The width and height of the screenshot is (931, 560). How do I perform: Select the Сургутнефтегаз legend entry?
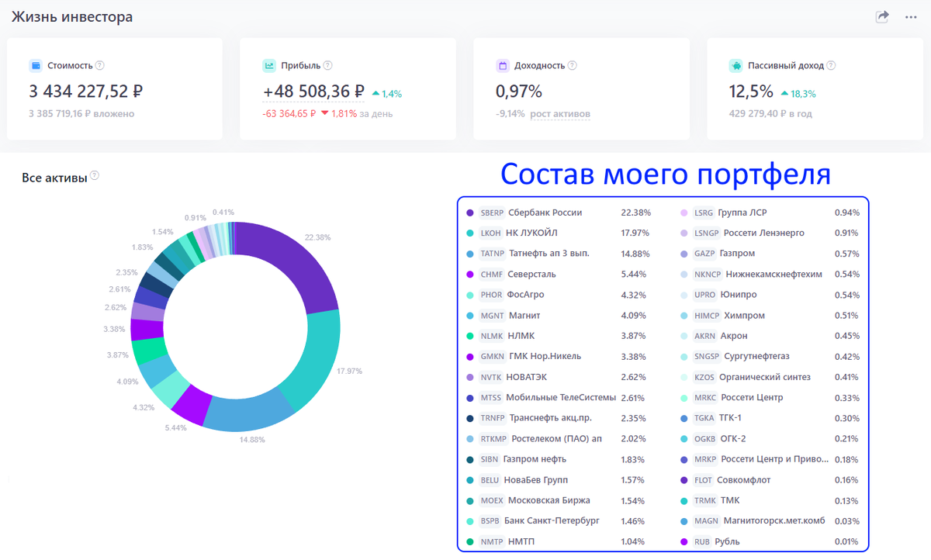coord(770,356)
